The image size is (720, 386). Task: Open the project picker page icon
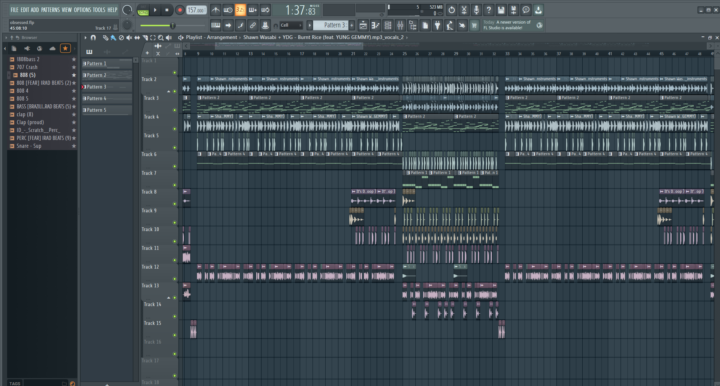tap(425, 26)
